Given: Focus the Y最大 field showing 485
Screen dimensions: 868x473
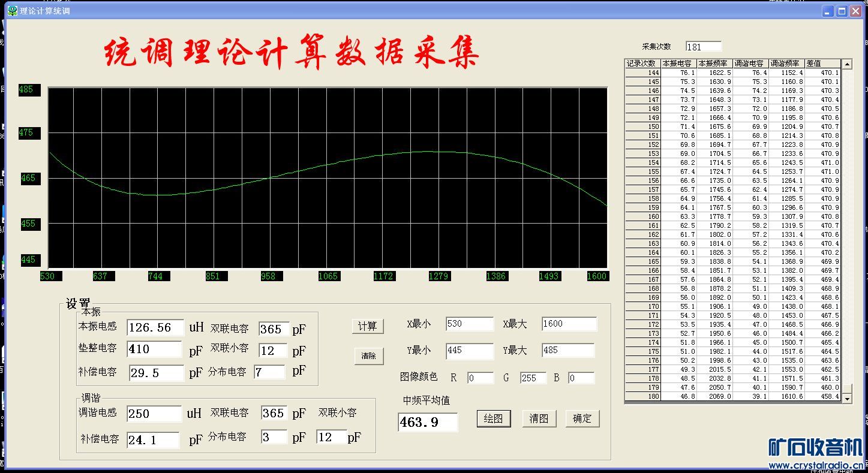Looking at the screenshot, I should click(567, 350).
